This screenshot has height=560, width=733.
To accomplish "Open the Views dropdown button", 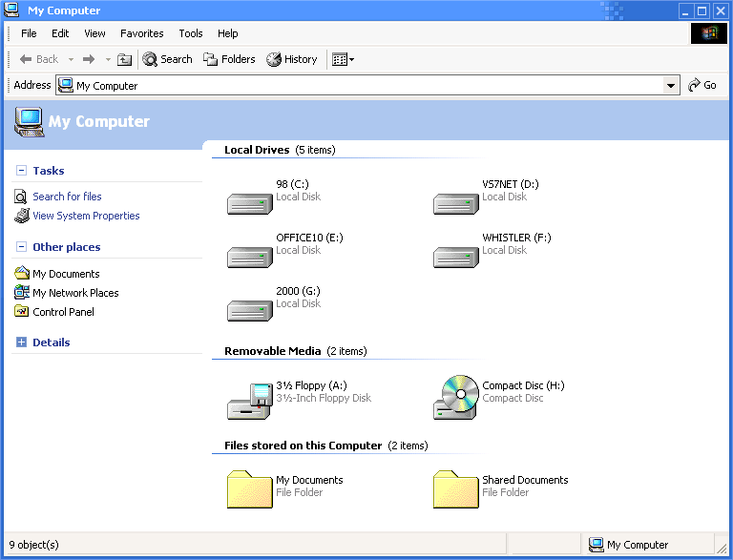I will [344, 59].
